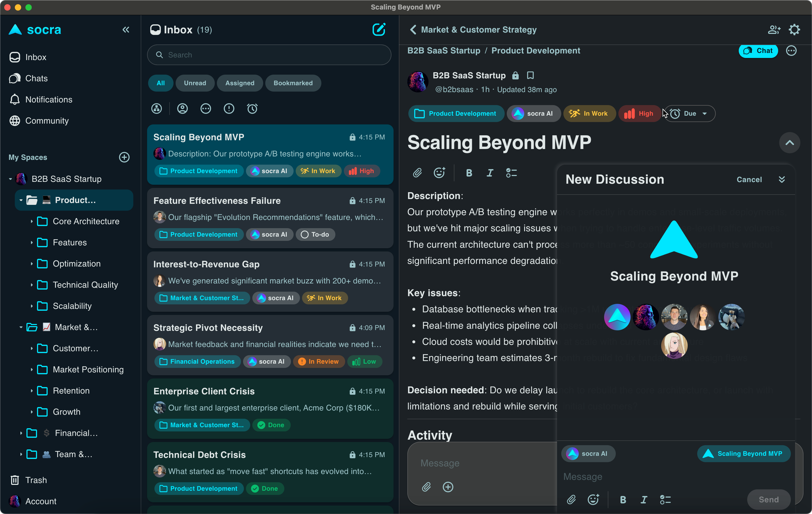The height and width of the screenshot is (514, 812).
Task: Cancel the New Discussion
Action: [749, 179]
